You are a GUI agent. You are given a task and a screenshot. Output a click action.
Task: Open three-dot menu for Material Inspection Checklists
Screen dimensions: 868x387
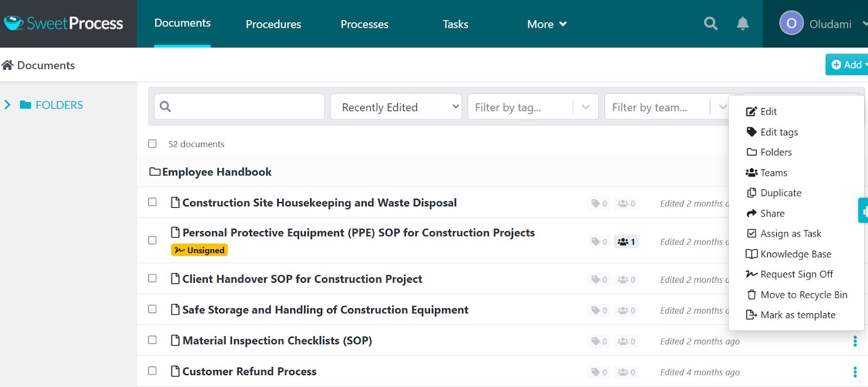(855, 341)
